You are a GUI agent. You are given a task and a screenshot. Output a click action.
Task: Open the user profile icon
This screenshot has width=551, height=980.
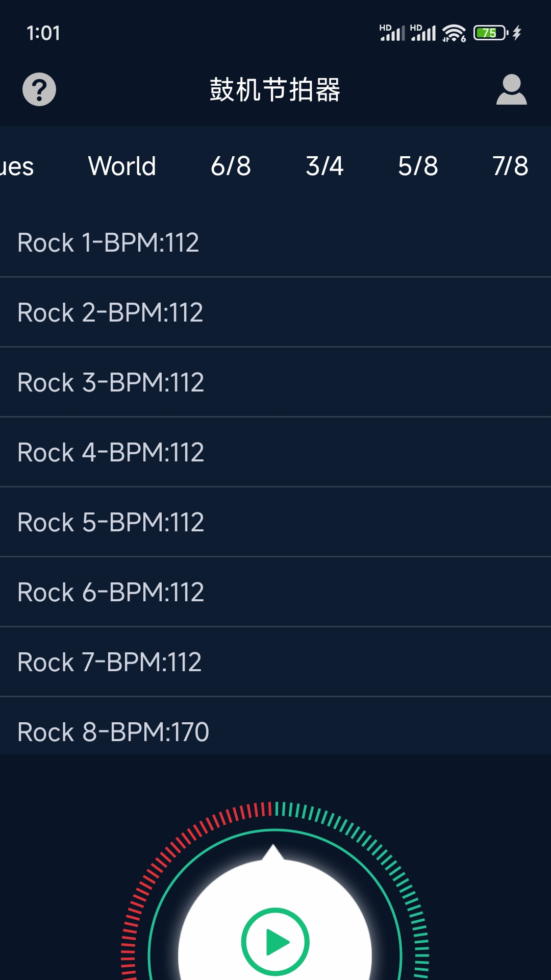click(511, 89)
